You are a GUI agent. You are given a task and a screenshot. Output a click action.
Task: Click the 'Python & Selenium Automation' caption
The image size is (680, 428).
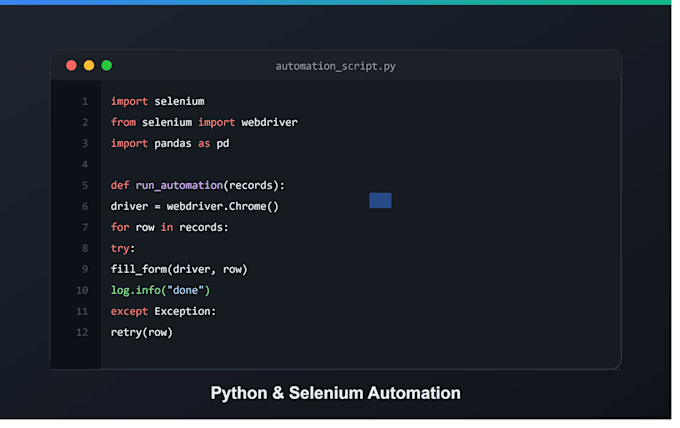[336, 393]
